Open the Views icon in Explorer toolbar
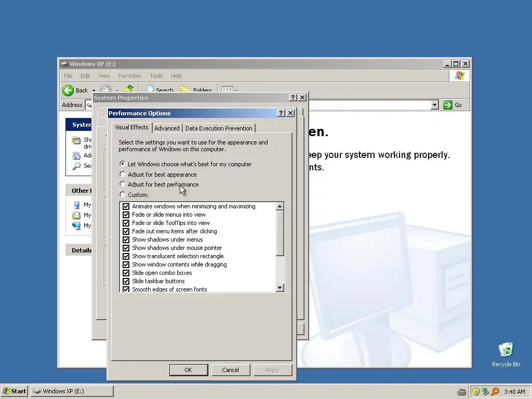532x399 pixels. 227,89
